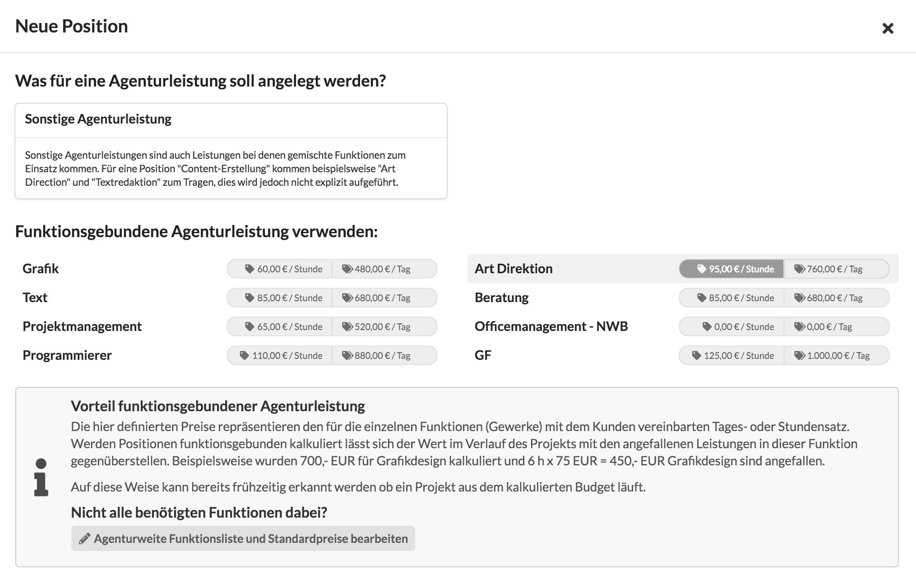Select Text 85,00 € hourly rate
The image size is (916, 588).
point(280,298)
